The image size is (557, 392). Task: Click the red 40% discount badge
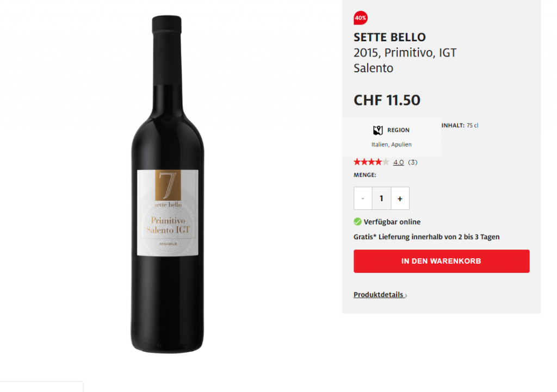[x=360, y=18]
